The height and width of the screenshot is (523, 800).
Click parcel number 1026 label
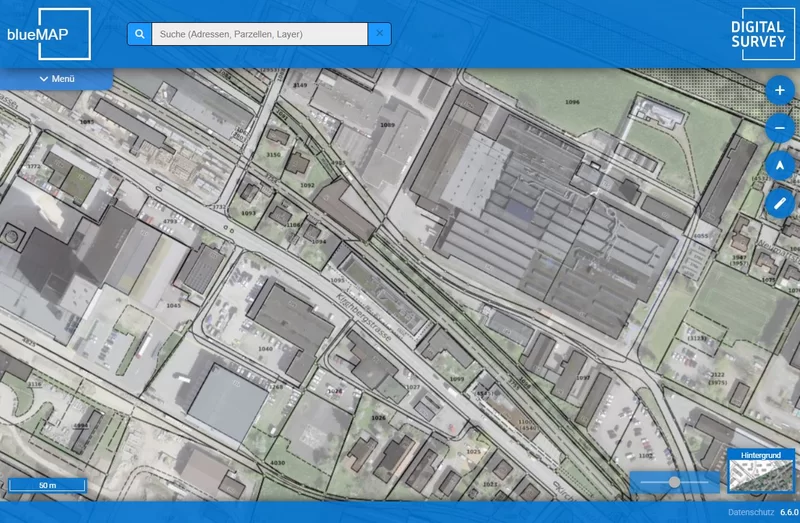tap(379, 418)
